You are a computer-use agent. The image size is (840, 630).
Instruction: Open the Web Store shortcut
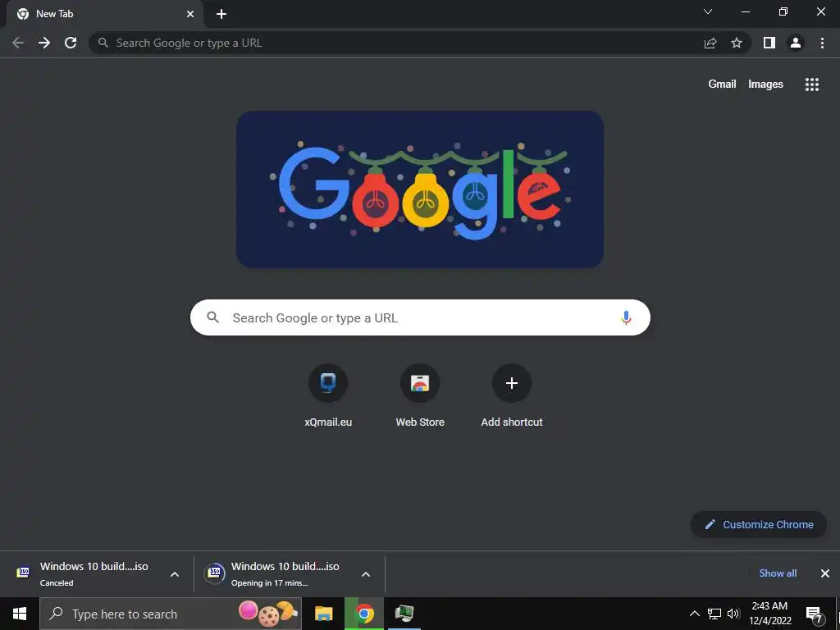click(x=420, y=395)
